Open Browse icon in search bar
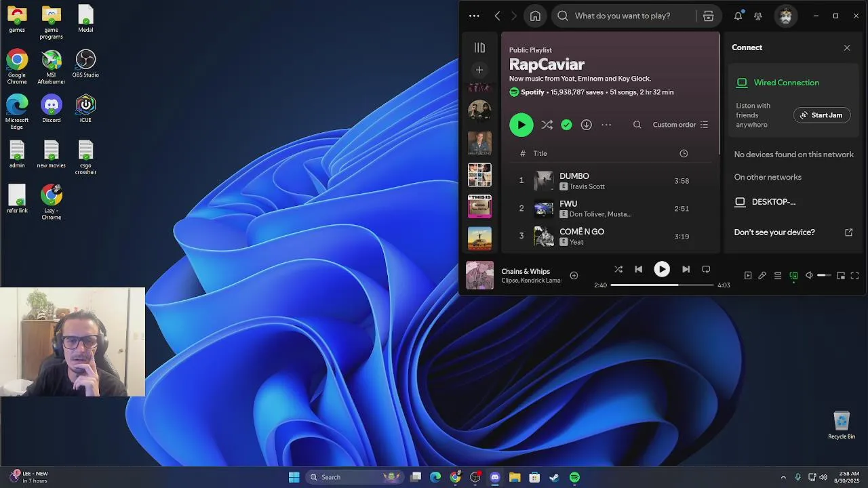The width and height of the screenshot is (868, 488). click(x=708, y=16)
